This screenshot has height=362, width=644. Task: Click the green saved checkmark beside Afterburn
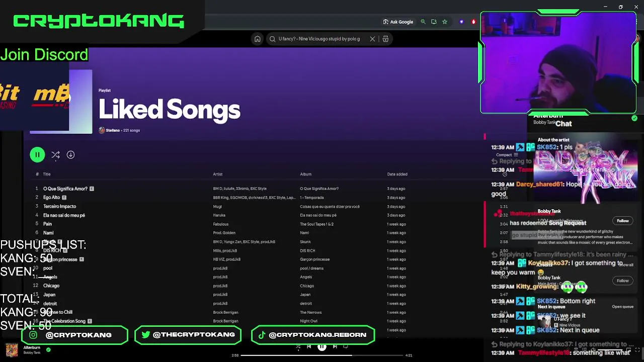click(48, 350)
